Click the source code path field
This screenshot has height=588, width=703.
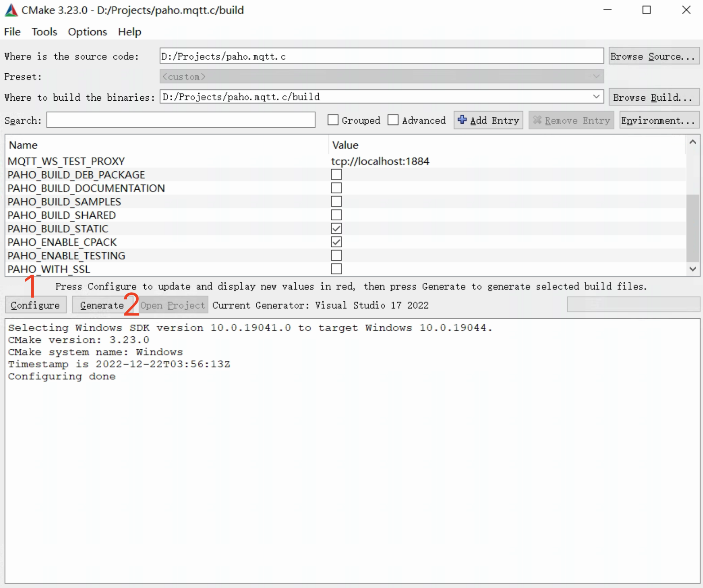[x=381, y=56]
